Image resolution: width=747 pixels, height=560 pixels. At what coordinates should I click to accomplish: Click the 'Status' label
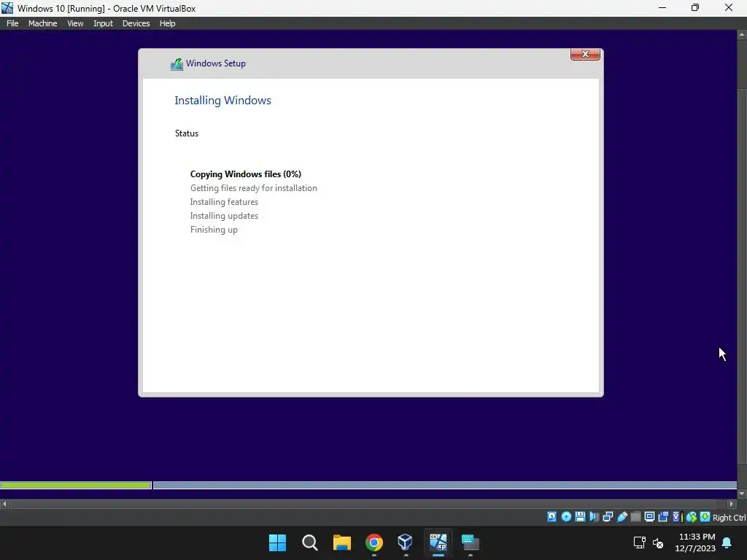[x=186, y=133]
